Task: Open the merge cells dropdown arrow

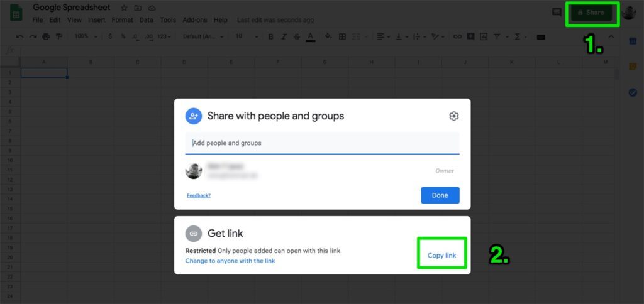Action: [366, 37]
